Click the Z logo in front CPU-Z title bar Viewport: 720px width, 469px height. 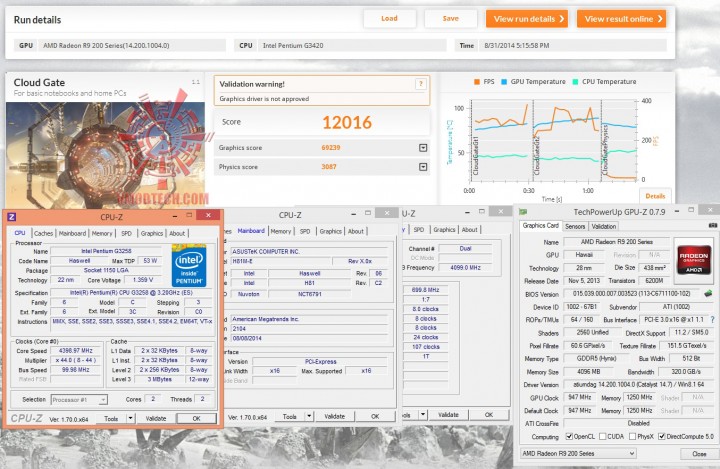click(x=12, y=217)
